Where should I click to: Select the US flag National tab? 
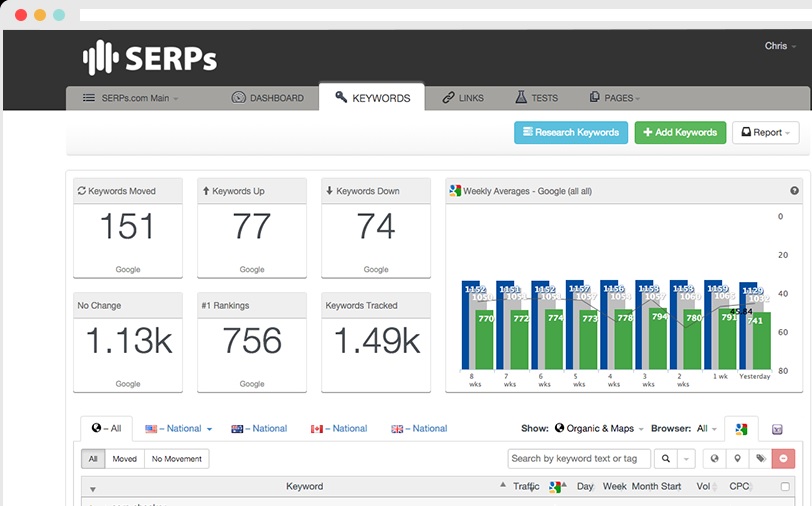[x=173, y=428]
